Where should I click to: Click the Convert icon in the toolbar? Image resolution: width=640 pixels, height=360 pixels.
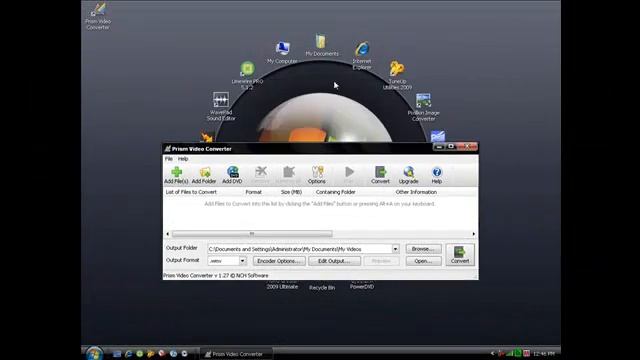(x=380, y=175)
